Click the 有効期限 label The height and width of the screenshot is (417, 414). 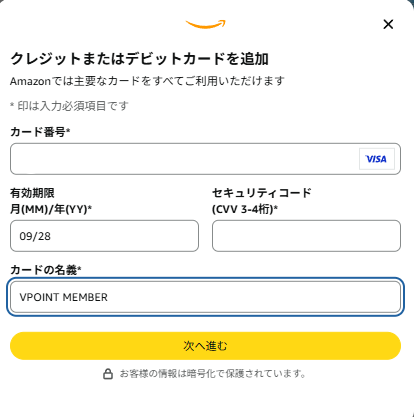click(x=32, y=193)
